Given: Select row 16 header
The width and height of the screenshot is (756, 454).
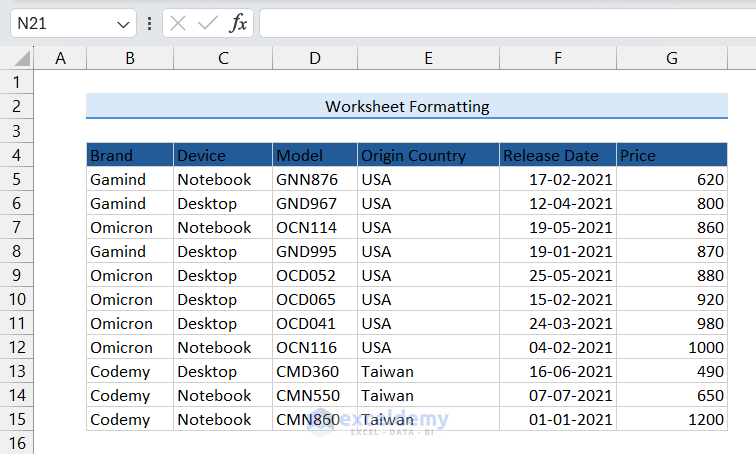Looking at the screenshot, I should 16,443.
